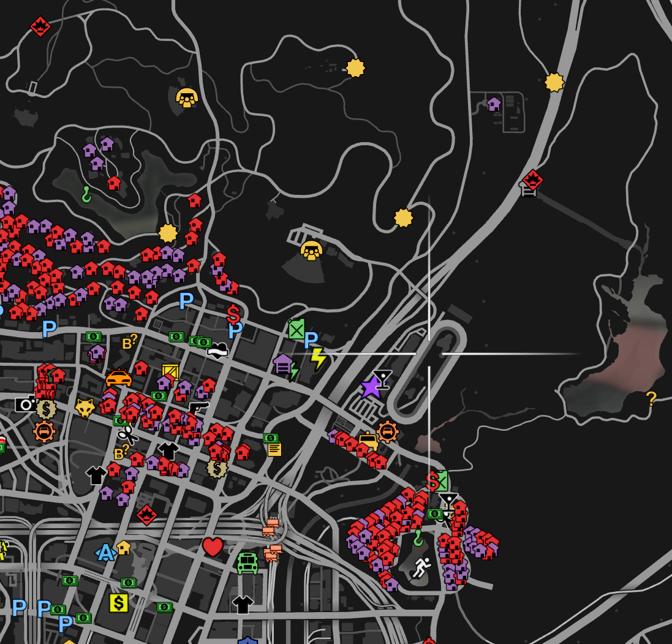Select the gold dollar gear beside the camera
This screenshot has width=672, height=644.
pyautogui.click(x=47, y=409)
